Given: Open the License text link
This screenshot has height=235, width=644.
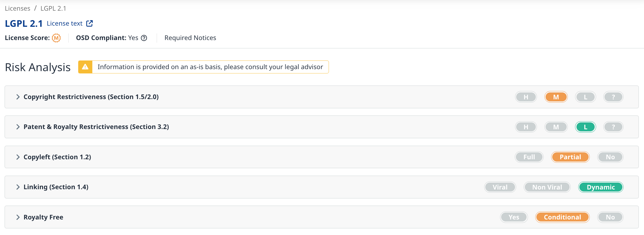Looking at the screenshot, I should tap(65, 24).
